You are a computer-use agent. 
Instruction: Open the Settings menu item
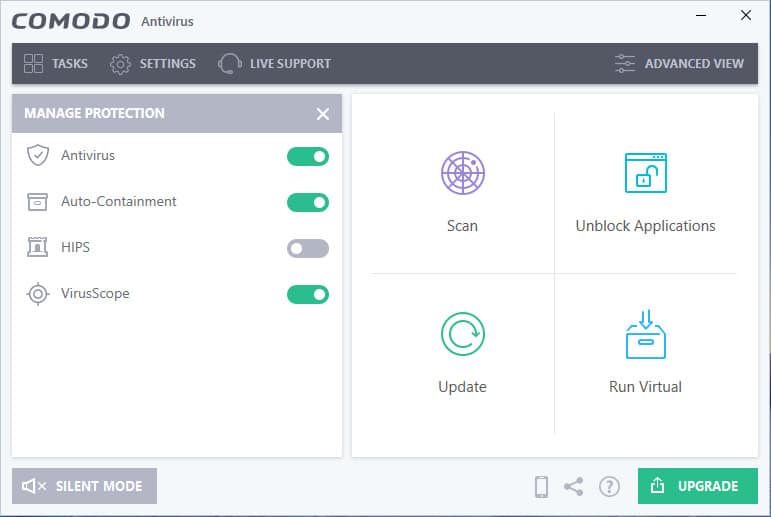pyautogui.click(x=153, y=64)
